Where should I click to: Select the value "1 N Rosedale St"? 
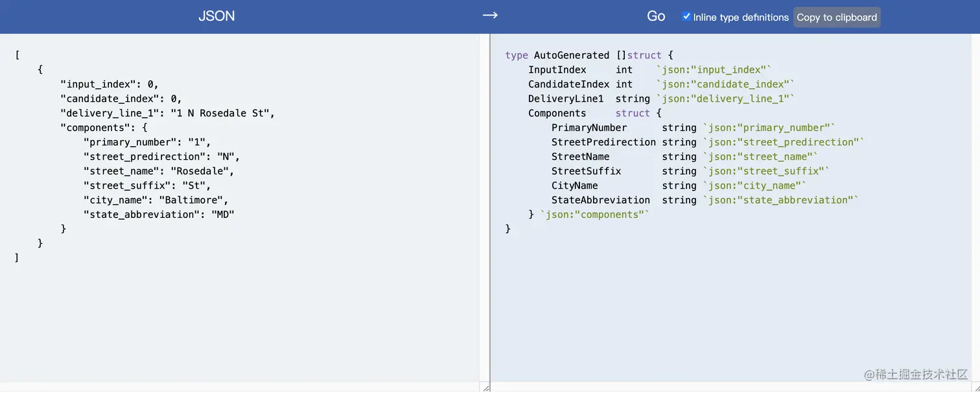[x=220, y=113]
